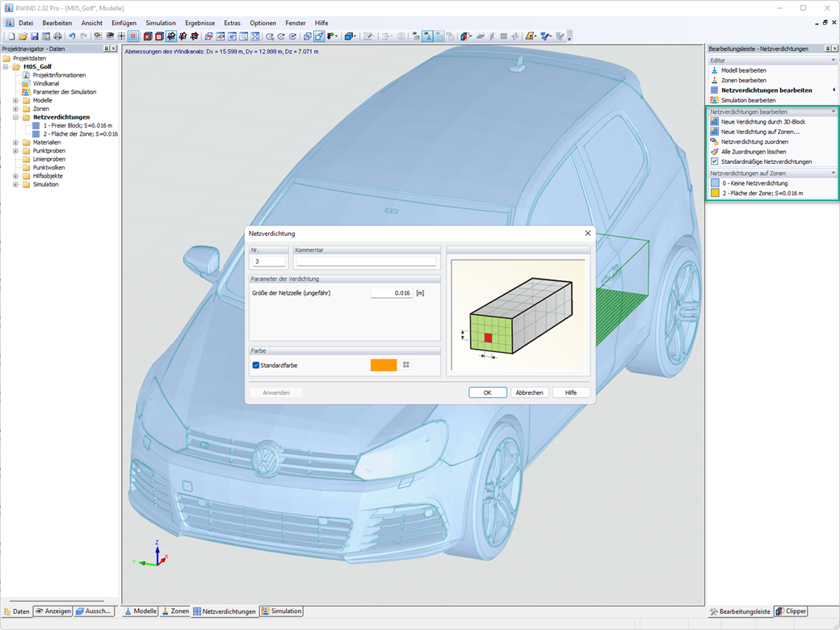Click the Kommentar input field
The height and width of the screenshot is (630, 840).
367,262
